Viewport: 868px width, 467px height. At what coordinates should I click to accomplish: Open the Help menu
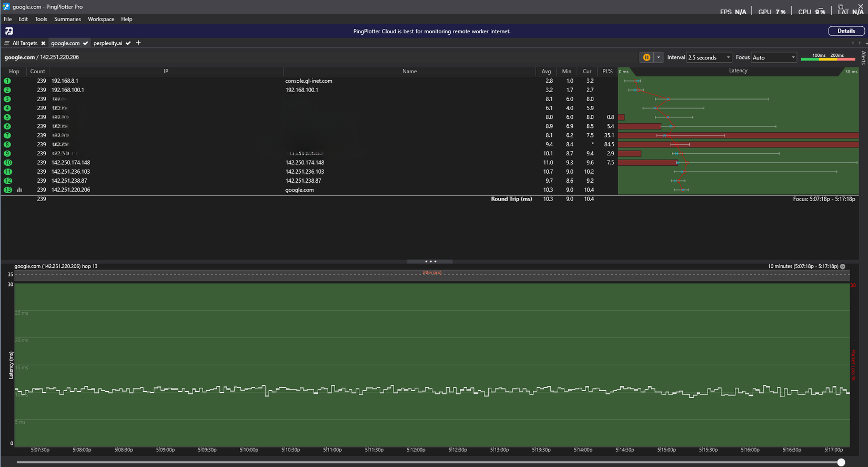(127, 19)
